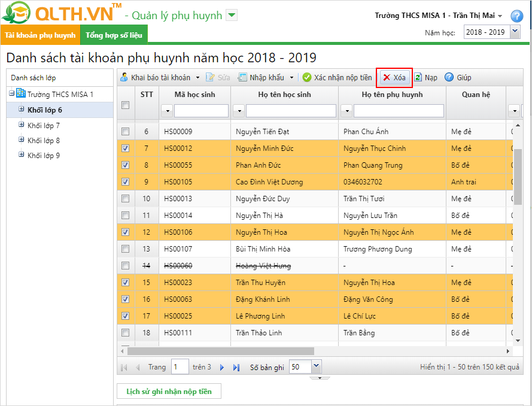This screenshot has height=406, width=532.
Task: Click the Nạp reload button label
Action: [431, 78]
